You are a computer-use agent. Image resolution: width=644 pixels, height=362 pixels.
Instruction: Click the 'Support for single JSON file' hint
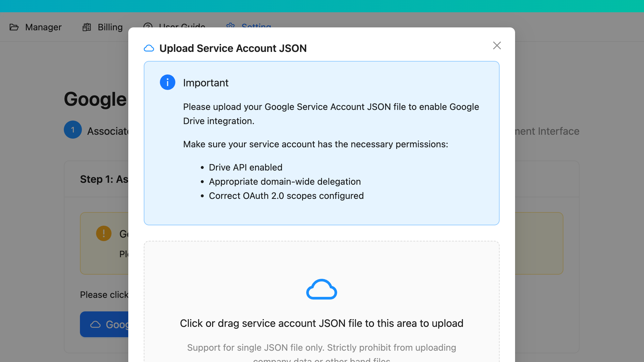(321, 347)
